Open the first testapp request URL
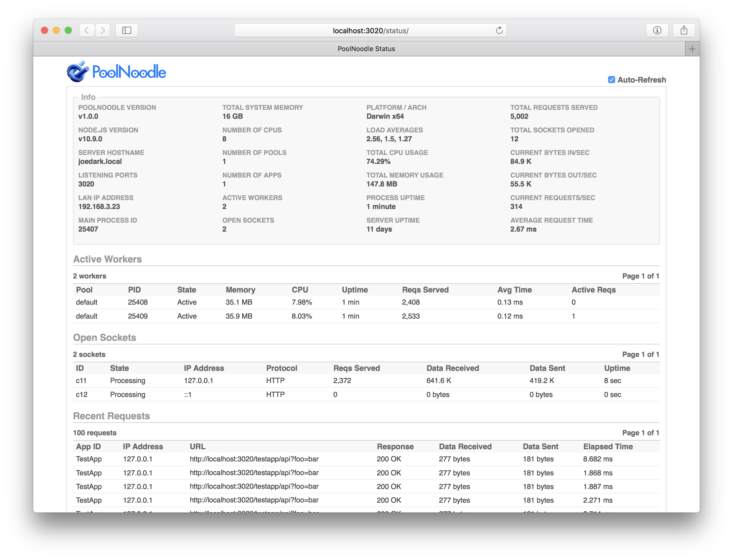Screen dimensions: 733x560 [254, 459]
